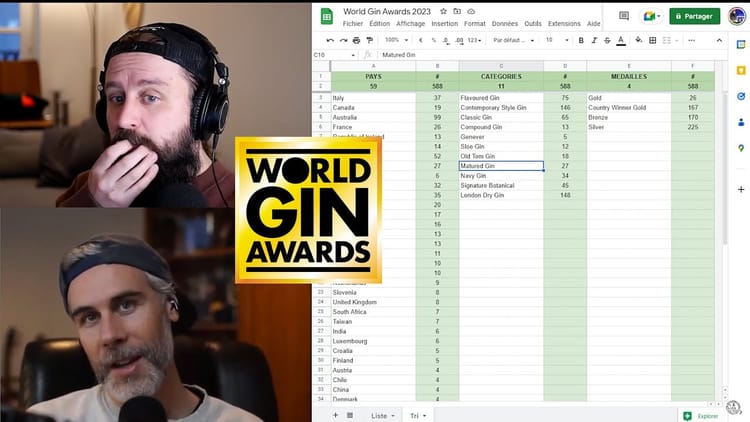Image resolution: width=750 pixels, height=422 pixels.
Task: Open Contacts side panel
Action: pyautogui.click(x=741, y=122)
